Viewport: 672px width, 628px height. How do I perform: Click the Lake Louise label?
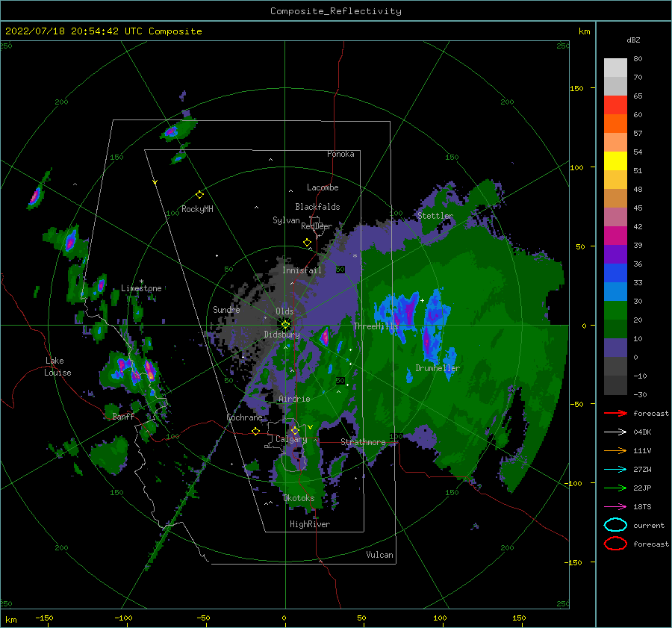coord(57,367)
